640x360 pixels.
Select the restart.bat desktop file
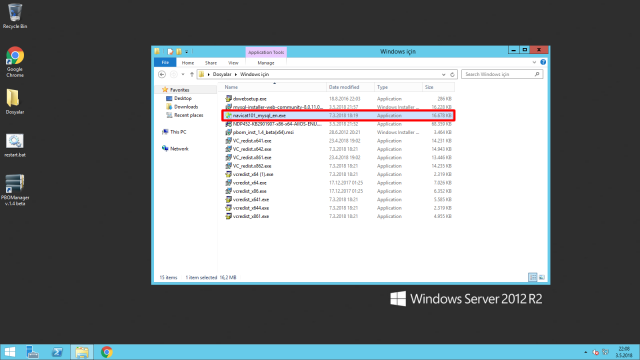(x=15, y=145)
